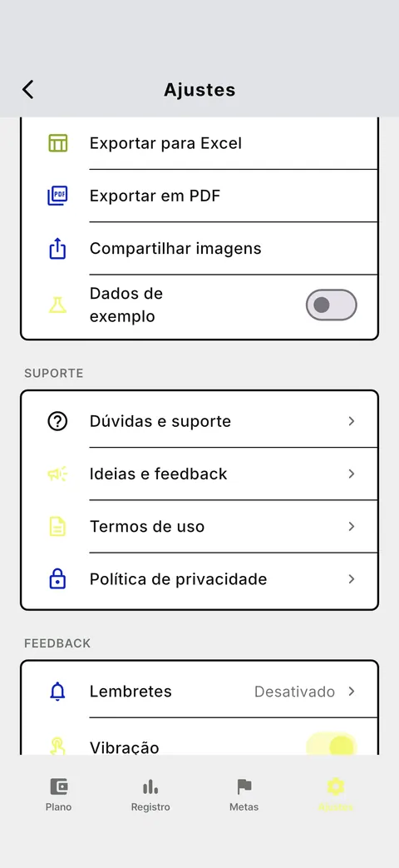This screenshot has height=868, width=399.
Task: Enable the Dados de exemplo switch
Action: (x=332, y=305)
